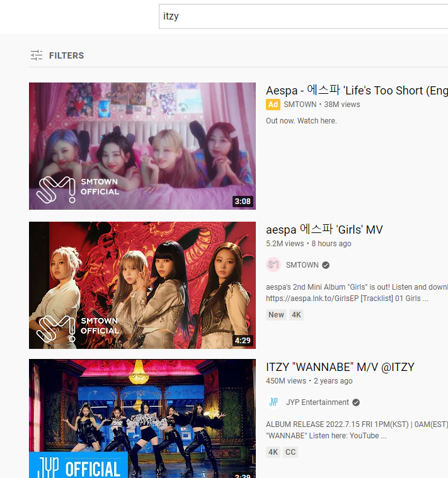Image resolution: width=448 pixels, height=478 pixels.
Task: Open SMTOWN channel avatar icon
Action: pyautogui.click(x=273, y=265)
